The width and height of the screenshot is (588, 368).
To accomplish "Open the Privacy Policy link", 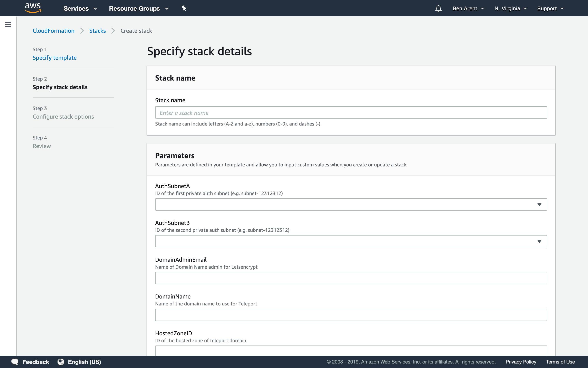I will (x=521, y=362).
